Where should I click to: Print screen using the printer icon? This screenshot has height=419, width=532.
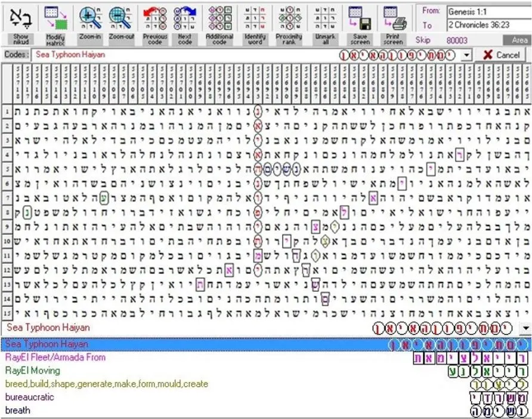coord(394,18)
